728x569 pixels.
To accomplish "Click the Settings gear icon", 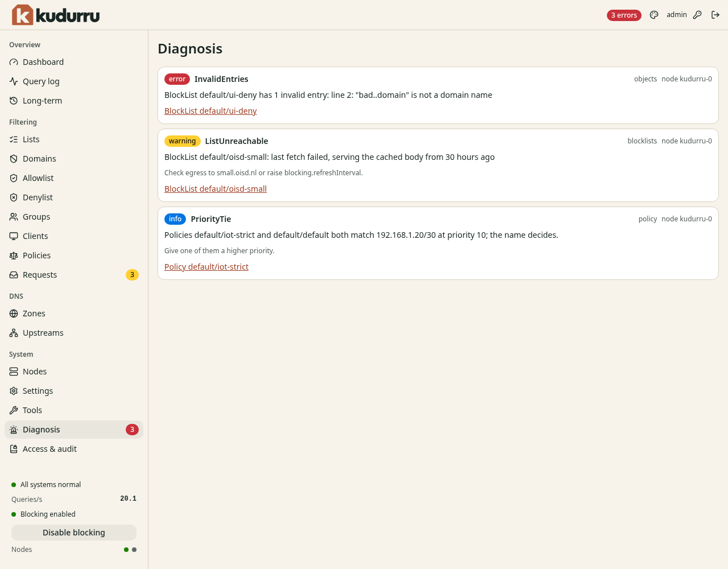I will coord(14,391).
